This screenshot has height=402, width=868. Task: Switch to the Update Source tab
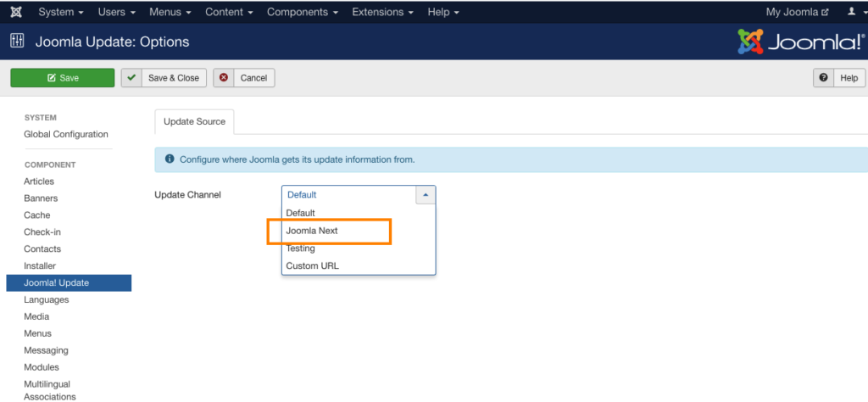[x=194, y=121]
